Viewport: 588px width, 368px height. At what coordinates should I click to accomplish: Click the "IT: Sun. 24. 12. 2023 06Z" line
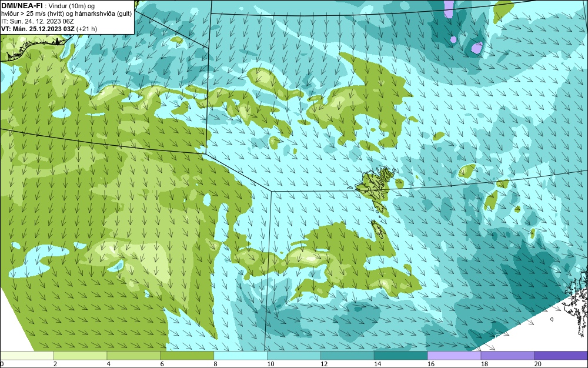pyautogui.click(x=38, y=21)
